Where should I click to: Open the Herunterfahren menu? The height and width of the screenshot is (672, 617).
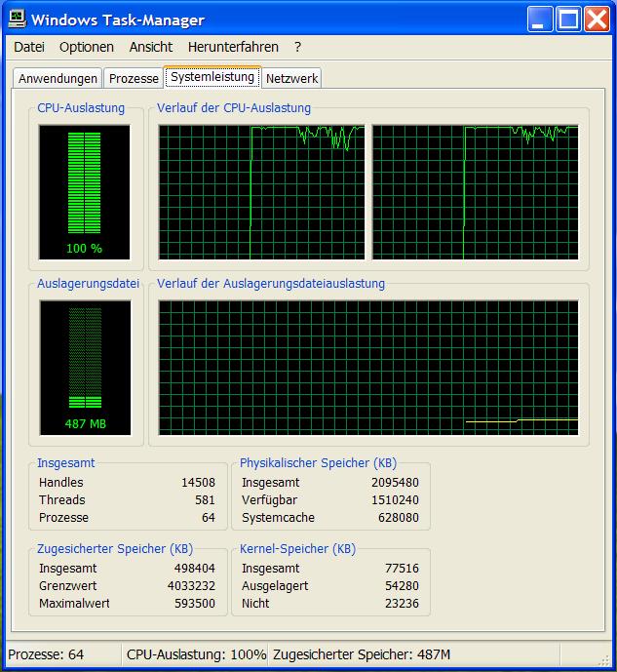click(233, 47)
